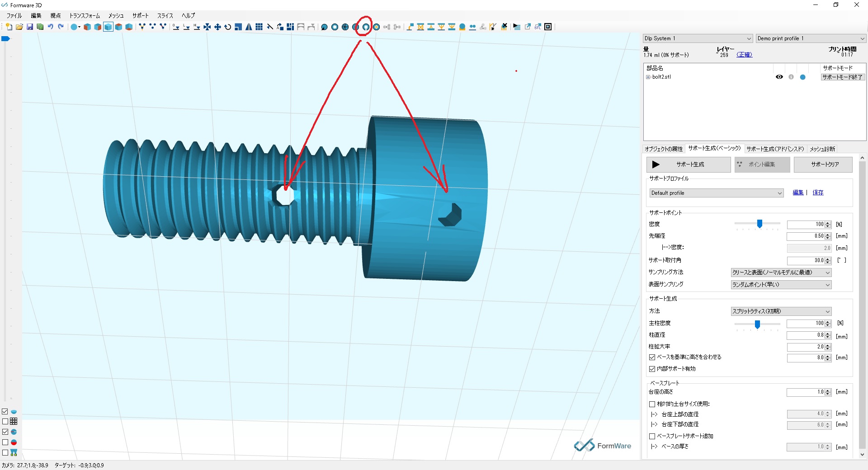Open the Dlp System 1 dropdown
Screen dimensions: 868x470
[x=698, y=38]
